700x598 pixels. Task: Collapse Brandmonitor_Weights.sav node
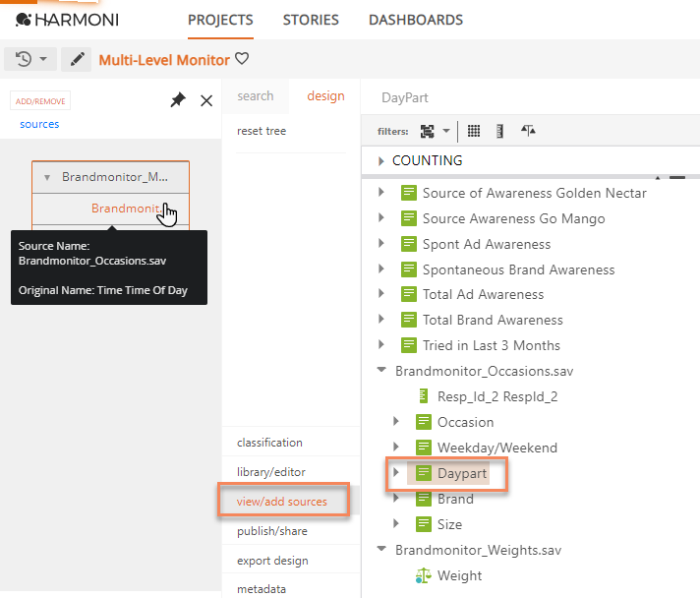(381, 549)
